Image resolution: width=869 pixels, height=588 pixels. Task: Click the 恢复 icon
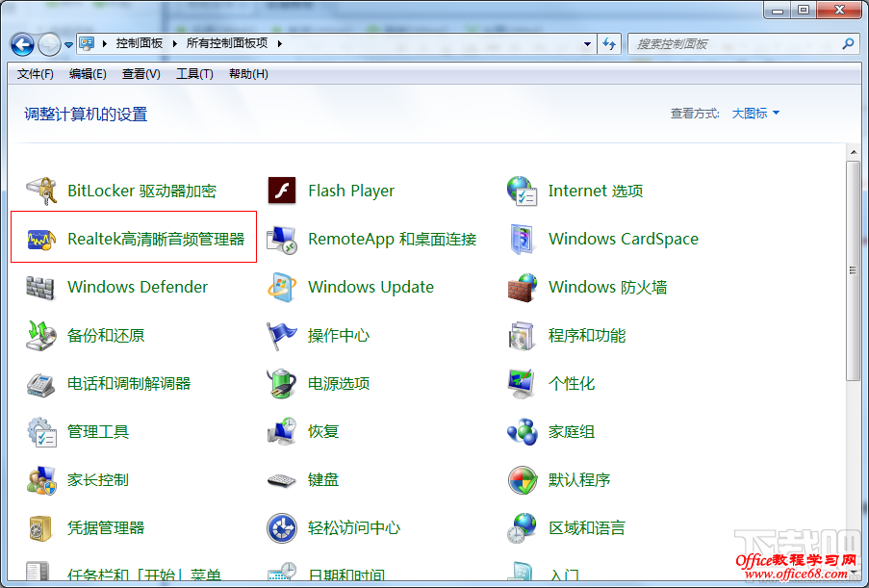pyautogui.click(x=282, y=432)
